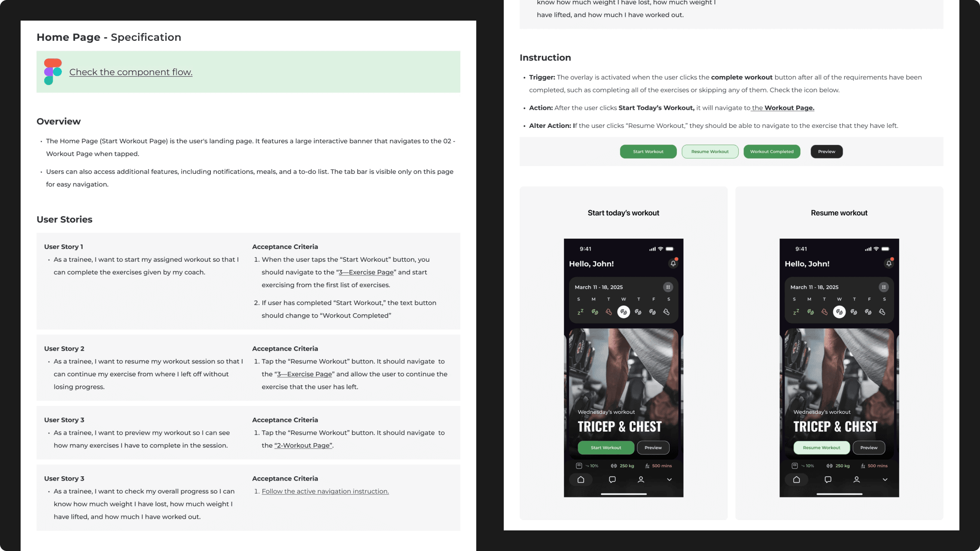The height and width of the screenshot is (551, 980).
Task: Collapse tab bar chevron in Resume workout mockup
Action: 885,479
